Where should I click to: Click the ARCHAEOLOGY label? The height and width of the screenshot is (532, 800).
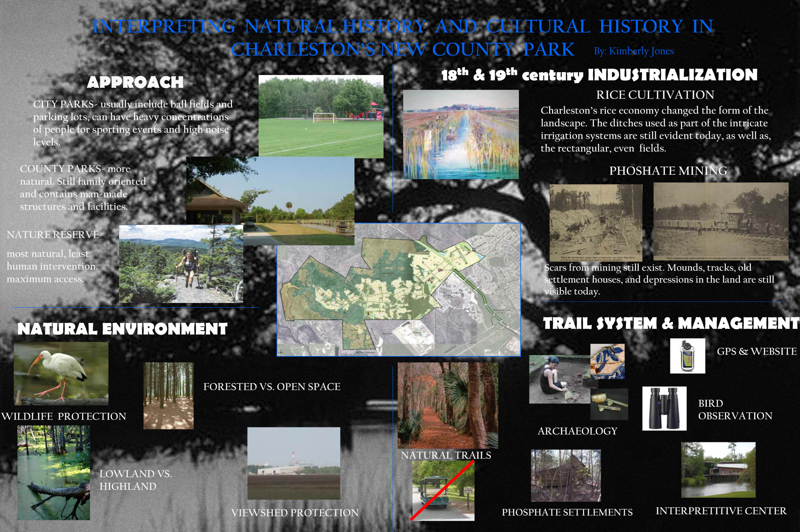[x=578, y=431]
